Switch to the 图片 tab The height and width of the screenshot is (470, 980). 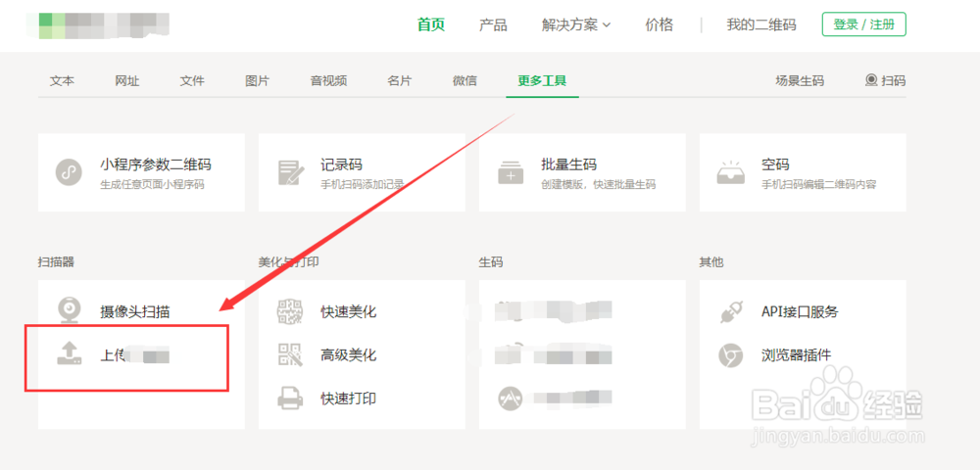click(258, 80)
